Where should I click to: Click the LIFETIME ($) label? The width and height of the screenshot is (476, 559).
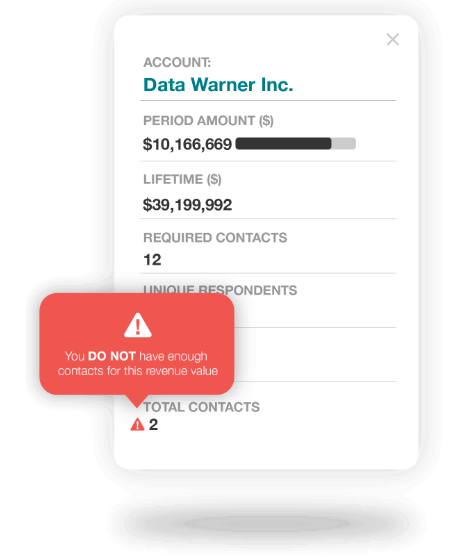(182, 179)
